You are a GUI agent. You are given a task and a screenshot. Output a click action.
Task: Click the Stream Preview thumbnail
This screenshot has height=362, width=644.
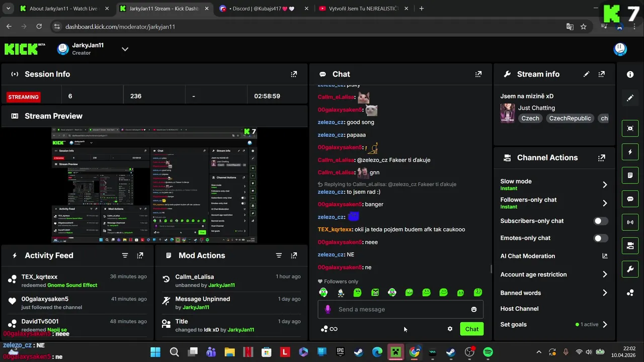[x=154, y=186]
